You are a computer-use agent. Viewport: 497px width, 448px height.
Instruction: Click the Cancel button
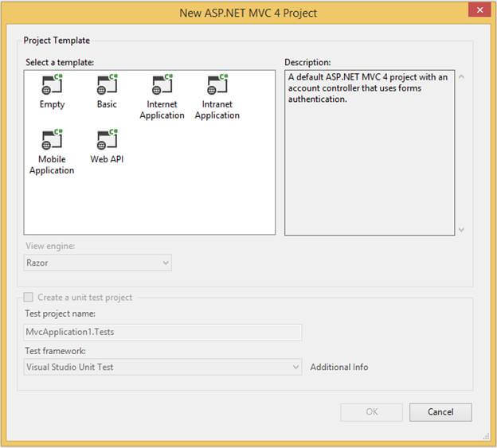point(440,412)
